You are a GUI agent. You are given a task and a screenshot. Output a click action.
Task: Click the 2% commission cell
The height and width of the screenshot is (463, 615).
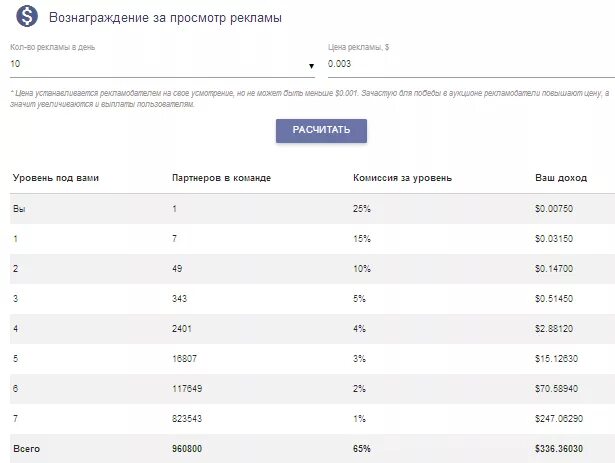pyautogui.click(x=359, y=388)
